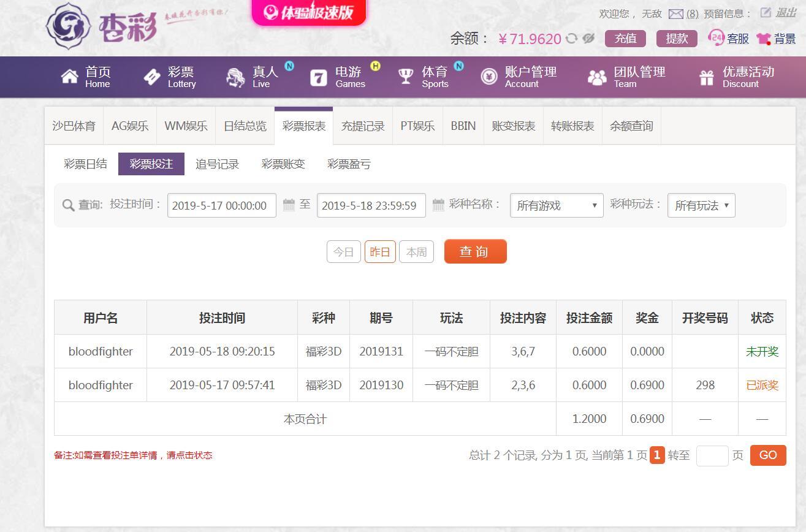
Task: Click the Games slot 7 icon
Action: click(x=319, y=77)
